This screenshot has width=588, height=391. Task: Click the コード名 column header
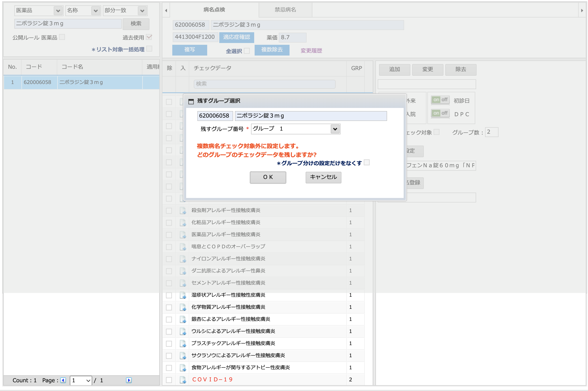click(100, 67)
